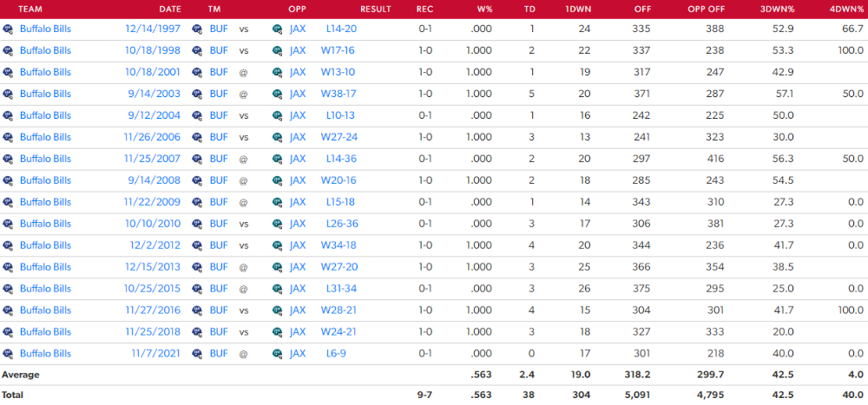Viewport: 868px width, 405px height.
Task: Click the BUF helmet icon in the 11/7/2021 row
Action: pyautogui.click(x=197, y=353)
